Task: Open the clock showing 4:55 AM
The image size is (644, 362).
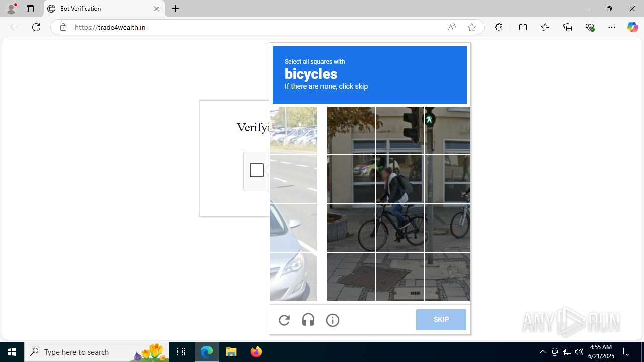Action: coord(601,352)
